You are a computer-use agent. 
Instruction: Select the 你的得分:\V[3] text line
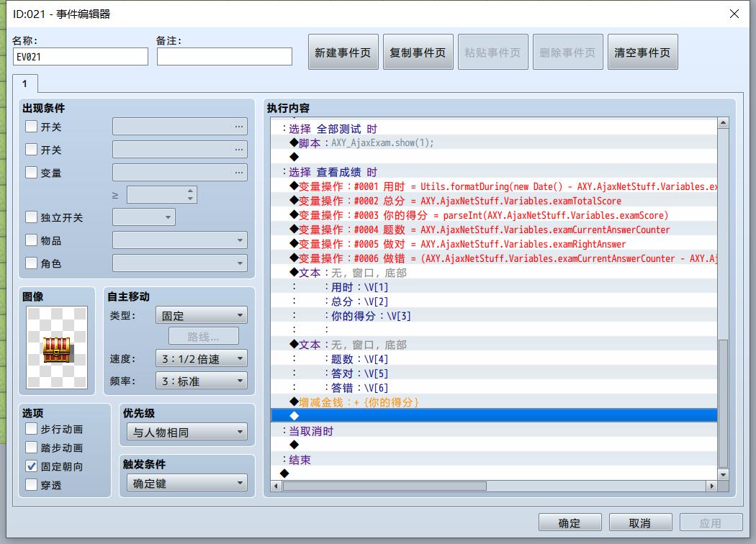click(x=494, y=316)
